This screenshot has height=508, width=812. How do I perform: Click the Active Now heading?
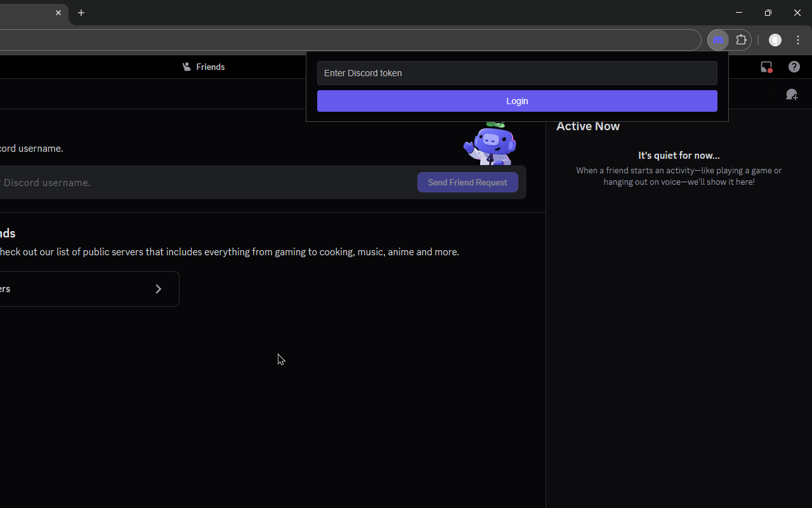(x=588, y=126)
